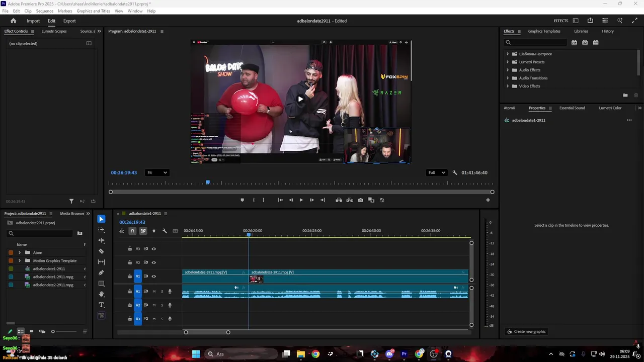Select the Hand tool

[x=101, y=294]
